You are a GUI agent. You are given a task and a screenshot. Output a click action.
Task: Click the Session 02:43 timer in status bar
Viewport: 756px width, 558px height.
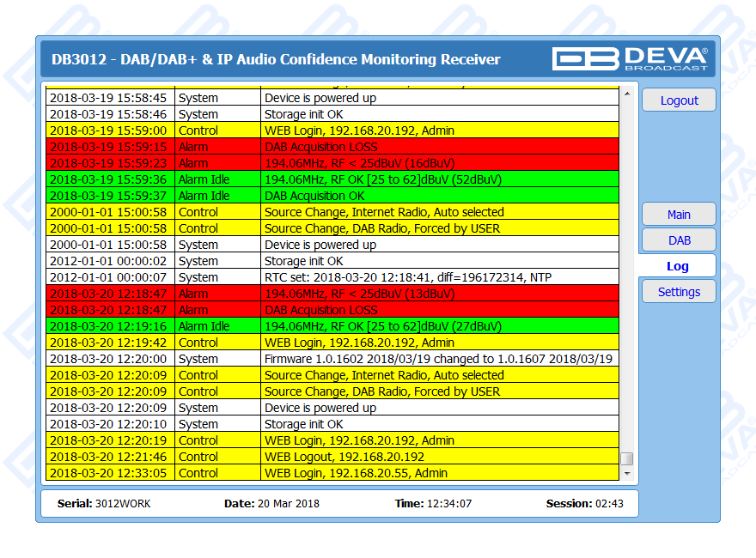[584, 504]
